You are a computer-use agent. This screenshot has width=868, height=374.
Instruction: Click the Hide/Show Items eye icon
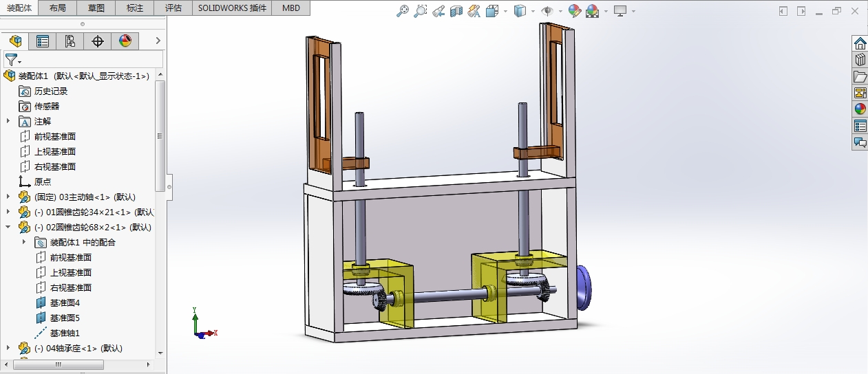tap(547, 11)
